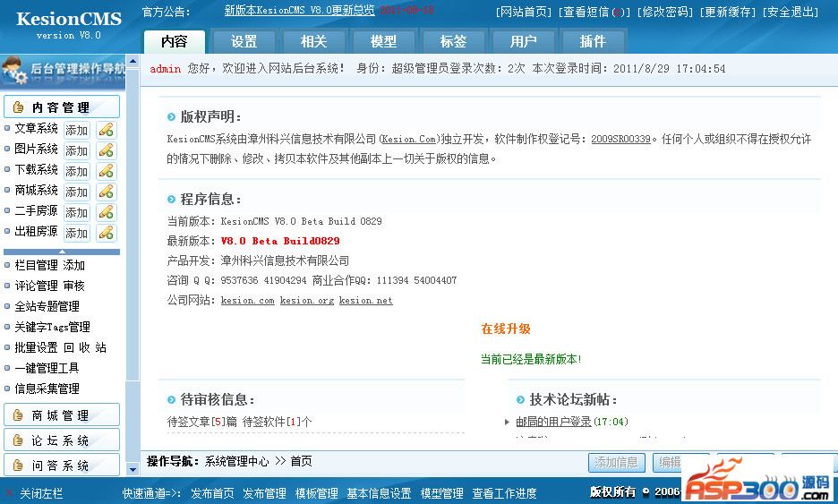This screenshot has width=838, height=504.
Task: Click the 添加 button for 商城系统
Action: [76, 192]
